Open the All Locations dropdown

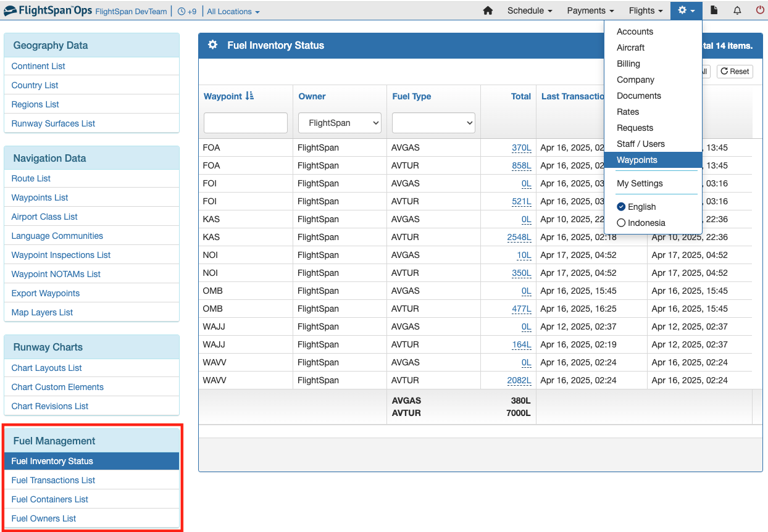[x=233, y=11]
